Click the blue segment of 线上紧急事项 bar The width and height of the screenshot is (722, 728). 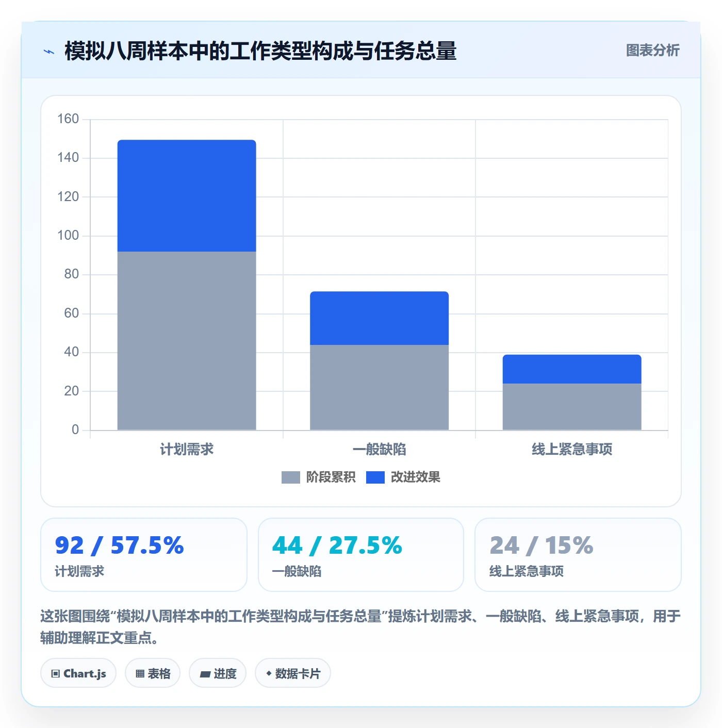click(572, 369)
